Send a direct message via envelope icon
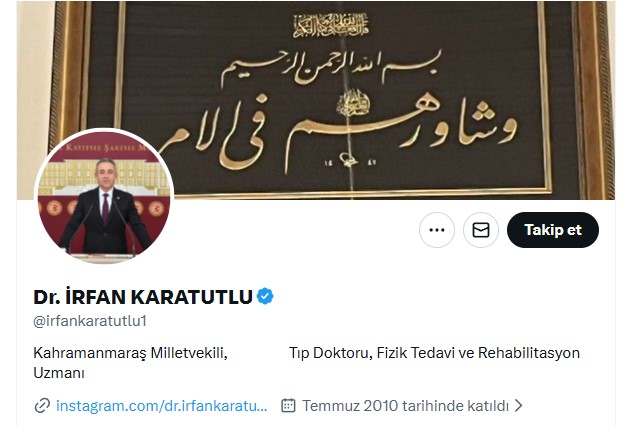631x426 pixels. (x=481, y=230)
